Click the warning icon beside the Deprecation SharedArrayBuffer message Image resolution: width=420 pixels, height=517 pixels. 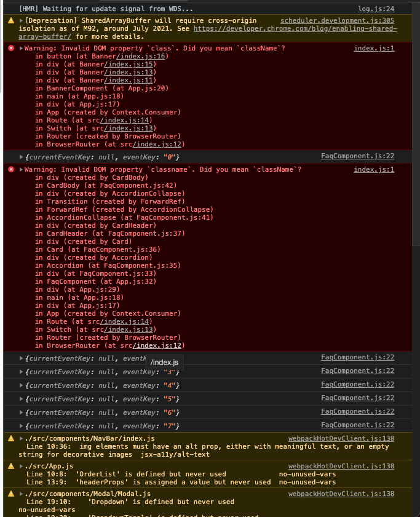[11, 21]
